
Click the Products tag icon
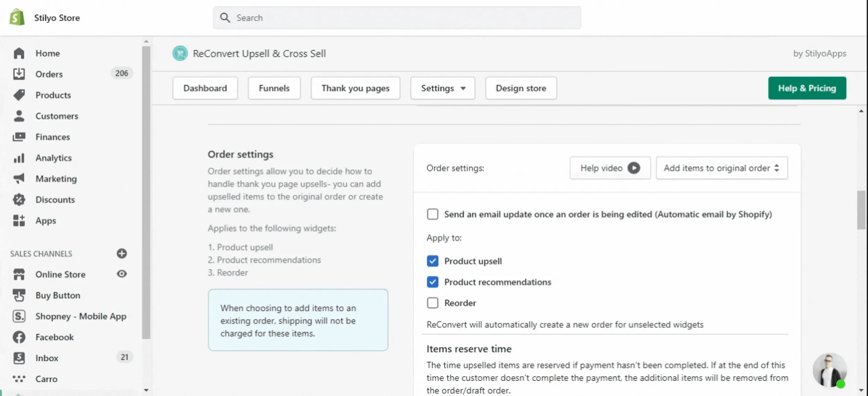[x=19, y=95]
